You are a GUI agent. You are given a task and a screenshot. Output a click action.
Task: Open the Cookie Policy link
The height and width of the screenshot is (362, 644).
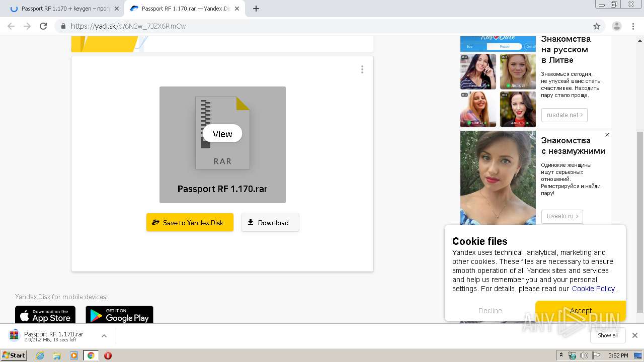(593, 289)
